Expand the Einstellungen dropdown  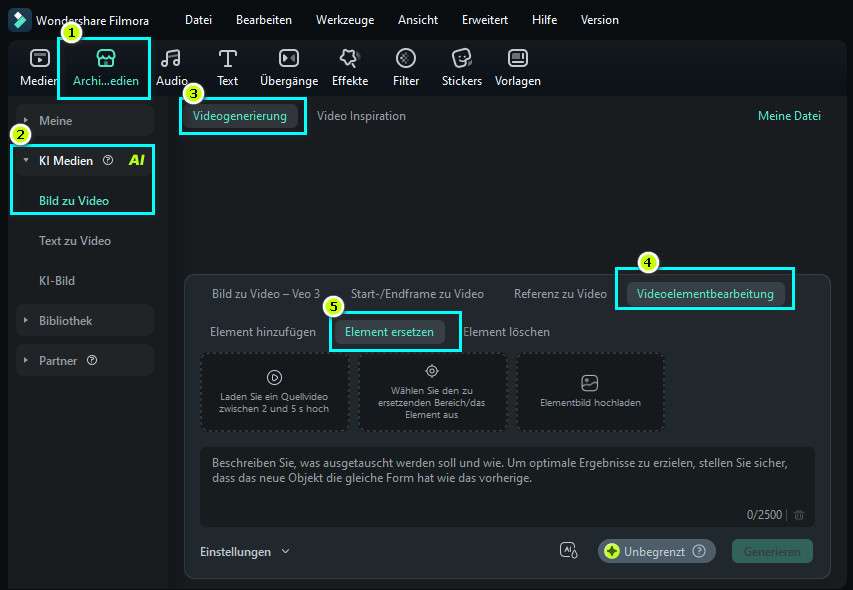click(245, 551)
